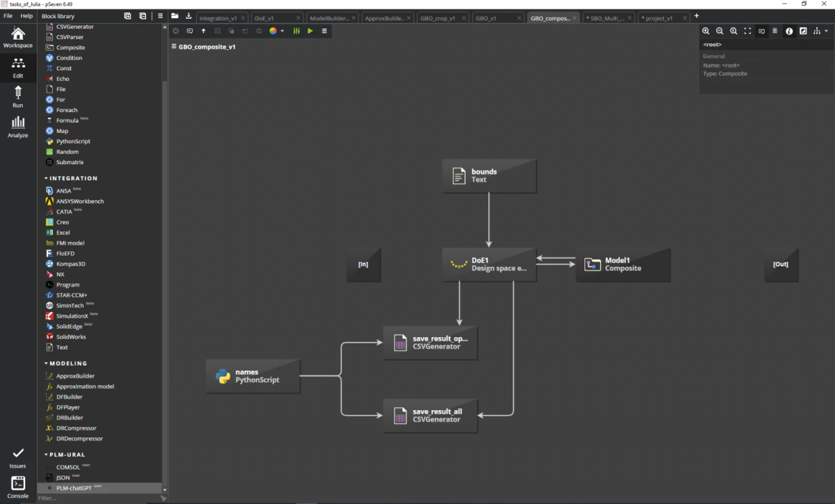Select the save_result_op CSVGenerator block
Screen dimensions: 835x504
[431, 342]
